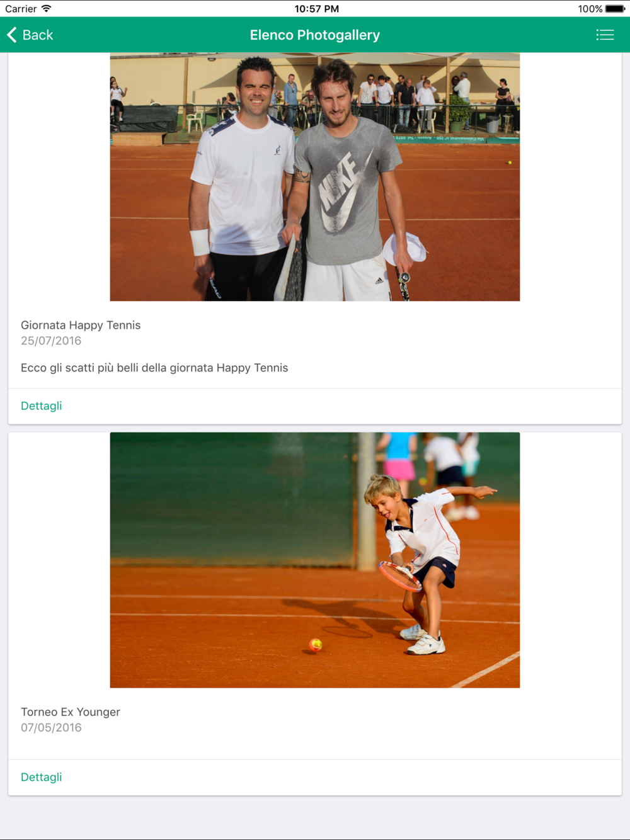The width and height of the screenshot is (630, 840).
Task: Tap the Elenco Photogallery header title
Action: (315, 35)
